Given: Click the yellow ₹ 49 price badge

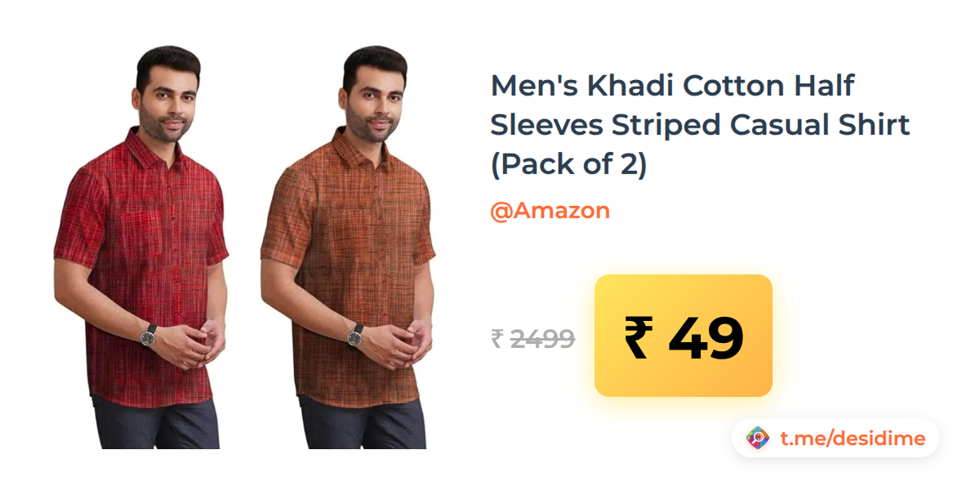Looking at the screenshot, I should [684, 336].
